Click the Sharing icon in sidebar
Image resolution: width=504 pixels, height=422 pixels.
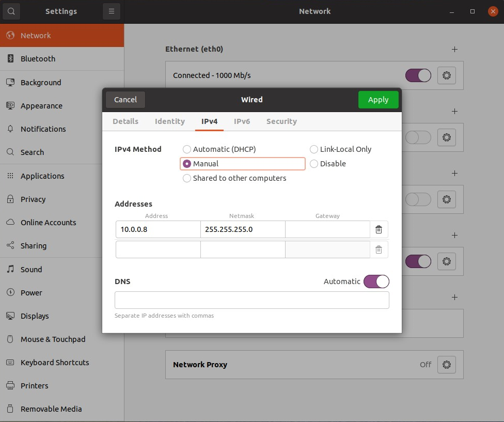[10, 245]
